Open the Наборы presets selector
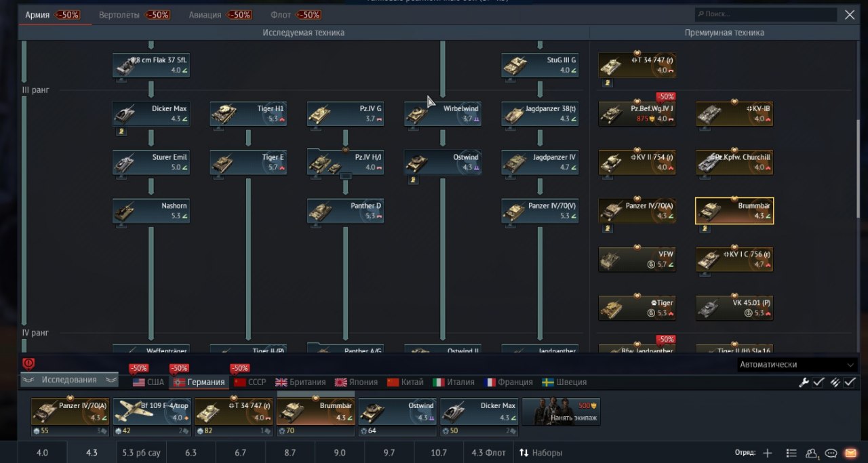Screen dimensions: 868x463 point(540,453)
